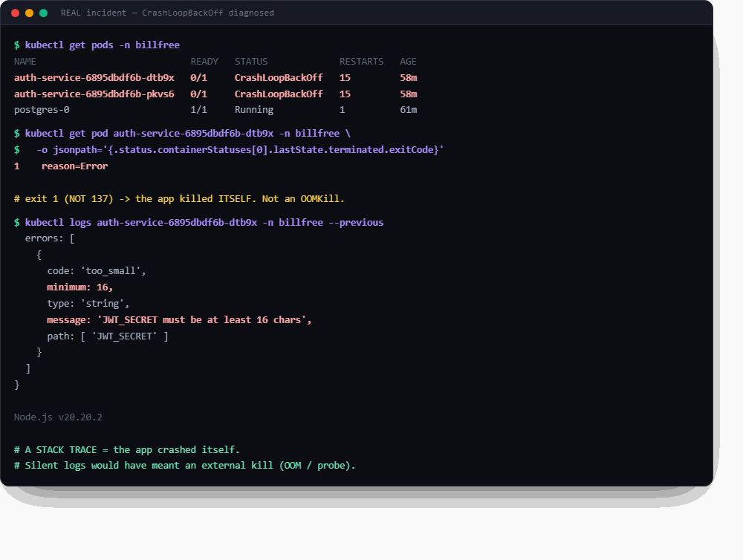
Task: Click restart count 15 of the pkvs6 pod
Action: [345, 94]
